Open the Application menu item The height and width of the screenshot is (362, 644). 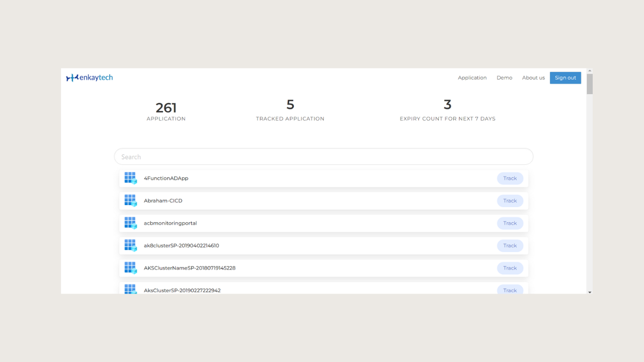(472, 78)
